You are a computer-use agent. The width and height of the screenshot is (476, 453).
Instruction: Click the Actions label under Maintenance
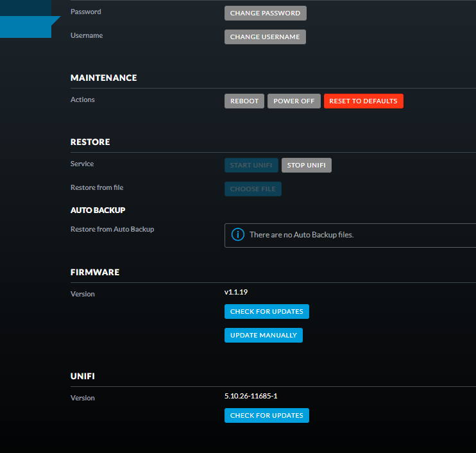click(83, 99)
